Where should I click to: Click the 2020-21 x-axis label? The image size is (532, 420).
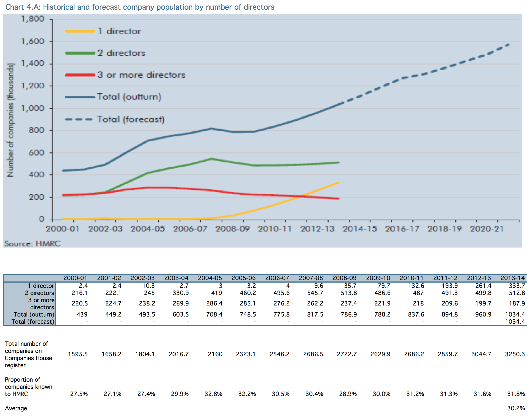pyautogui.click(x=487, y=229)
